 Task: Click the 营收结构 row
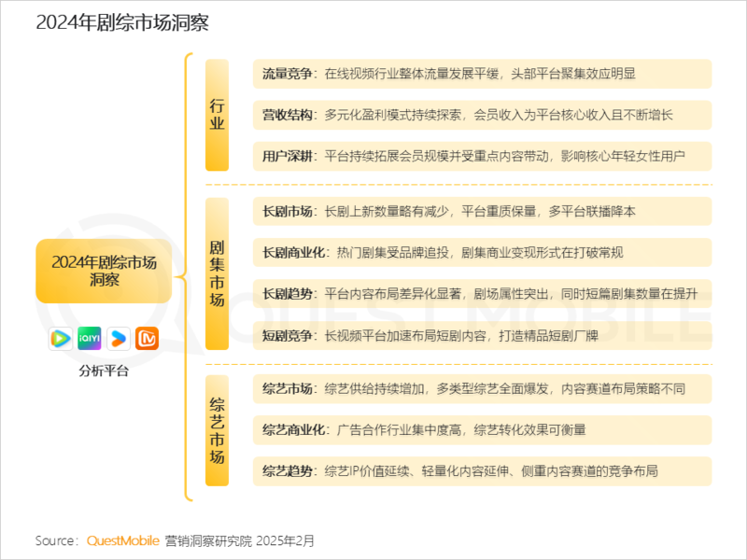[x=482, y=115]
